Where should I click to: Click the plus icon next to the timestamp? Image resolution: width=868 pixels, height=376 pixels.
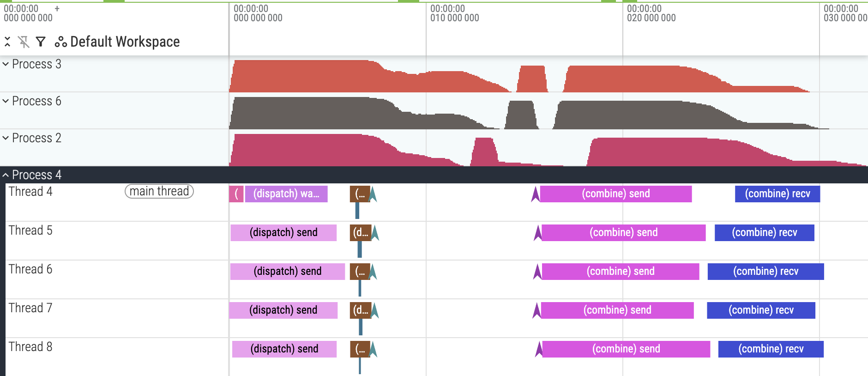click(x=57, y=8)
